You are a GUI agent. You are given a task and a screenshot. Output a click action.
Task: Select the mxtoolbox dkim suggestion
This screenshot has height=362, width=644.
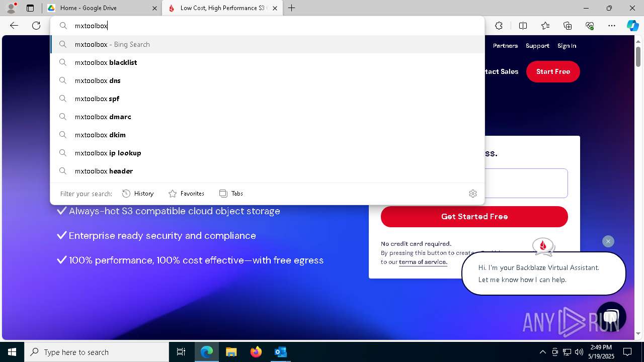267,135
